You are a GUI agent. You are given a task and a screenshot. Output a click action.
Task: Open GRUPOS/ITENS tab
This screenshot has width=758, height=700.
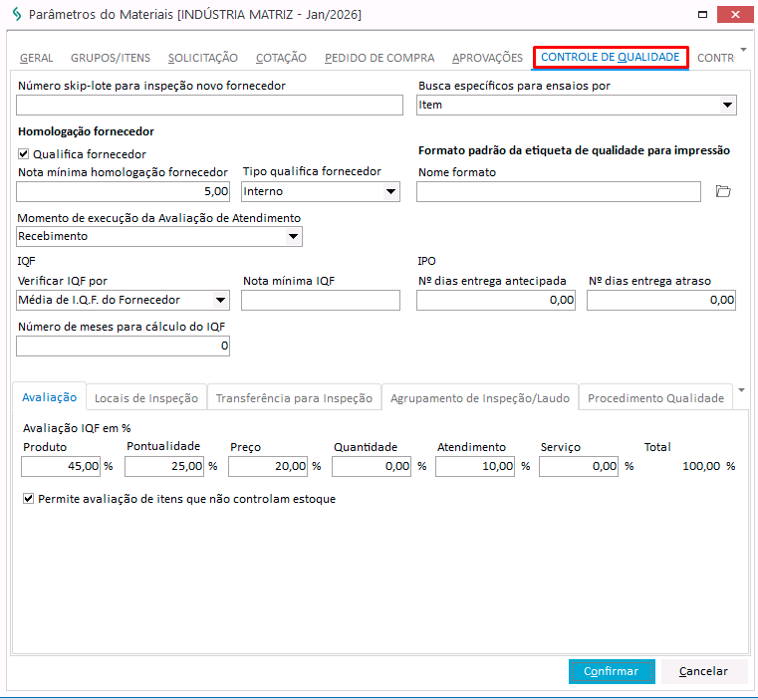[111, 58]
